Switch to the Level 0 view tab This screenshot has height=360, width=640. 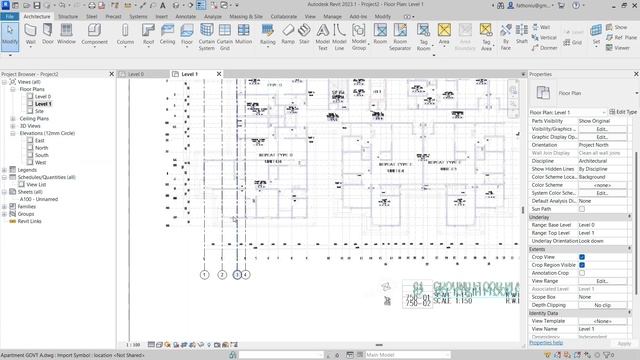point(136,74)
